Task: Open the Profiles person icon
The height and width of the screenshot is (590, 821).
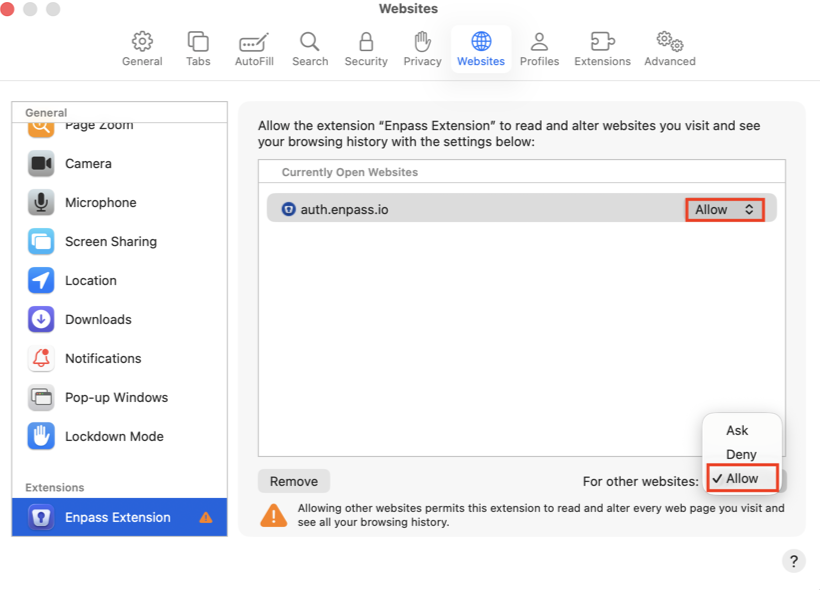Action: [x=539, y=41]
